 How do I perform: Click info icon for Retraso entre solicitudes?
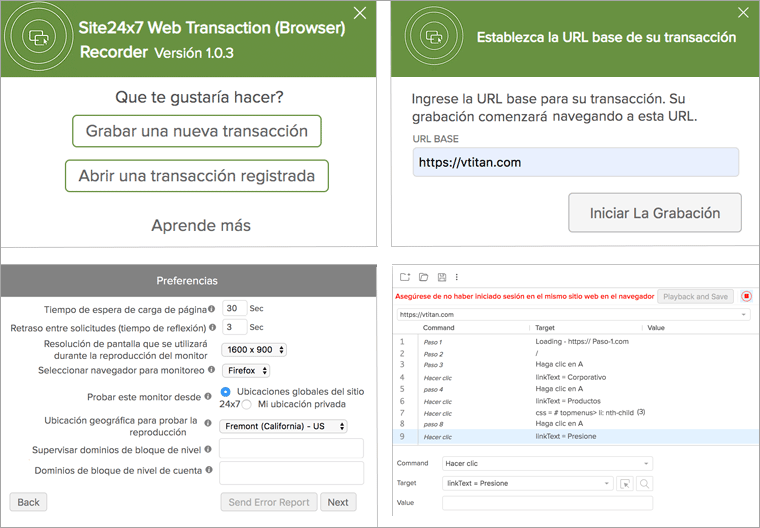tap(212, 327)
